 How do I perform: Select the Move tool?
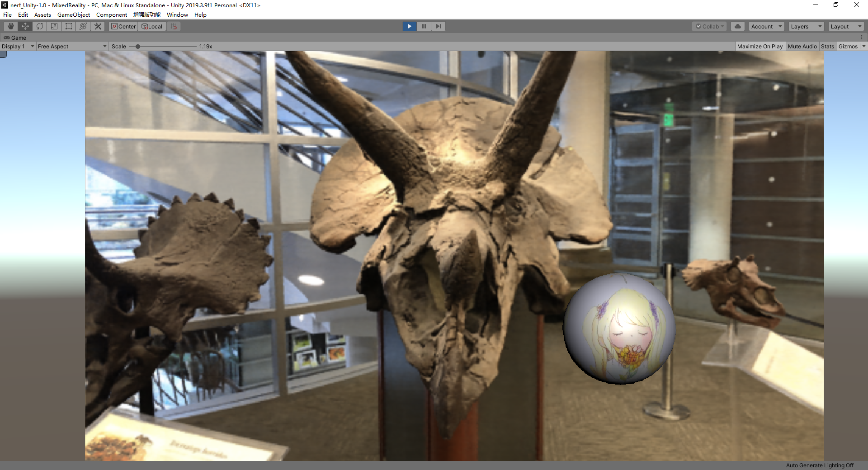(x=25, y=26)
